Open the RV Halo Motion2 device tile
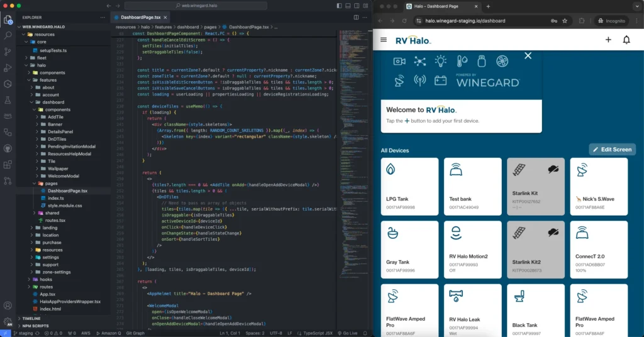Viewport: 644px width, 337px height. tap(473, 250)
